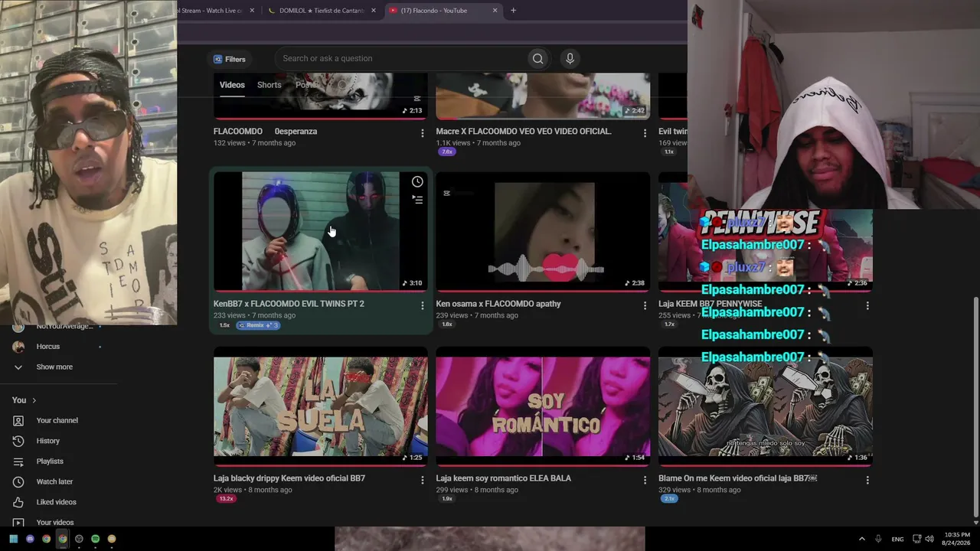Open 'Liked videos' in the sidebar
The height and width of the screenshot is (551, 980).
tap(56, 502)
